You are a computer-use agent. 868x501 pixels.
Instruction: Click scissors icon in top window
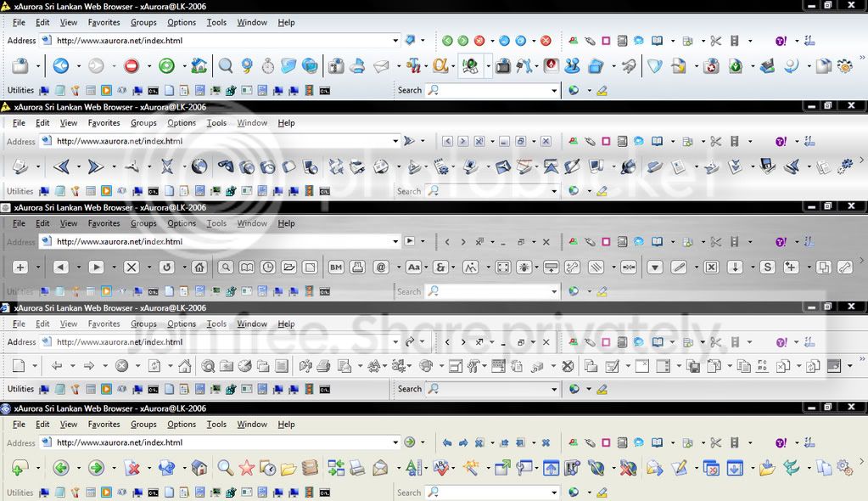[716, 41]
